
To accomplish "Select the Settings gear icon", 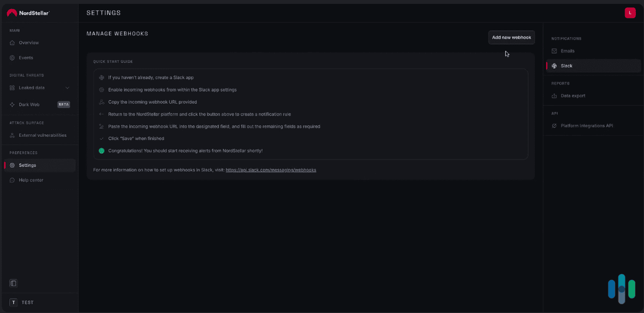I will tap(12, 165).
